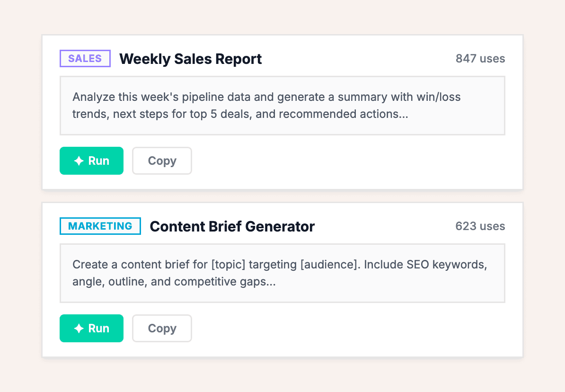This screenshot has width=565, height=392.
Task: Copy the Weekly Sales Report prompt
Action: (162, 161)
